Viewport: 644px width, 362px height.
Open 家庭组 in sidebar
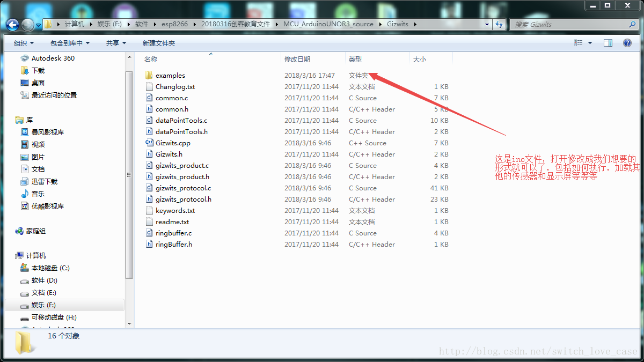coord(31,231)
